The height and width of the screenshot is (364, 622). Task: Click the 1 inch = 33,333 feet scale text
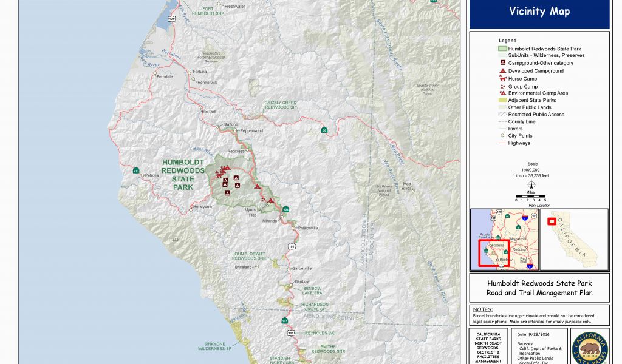(x=531, y=175)
